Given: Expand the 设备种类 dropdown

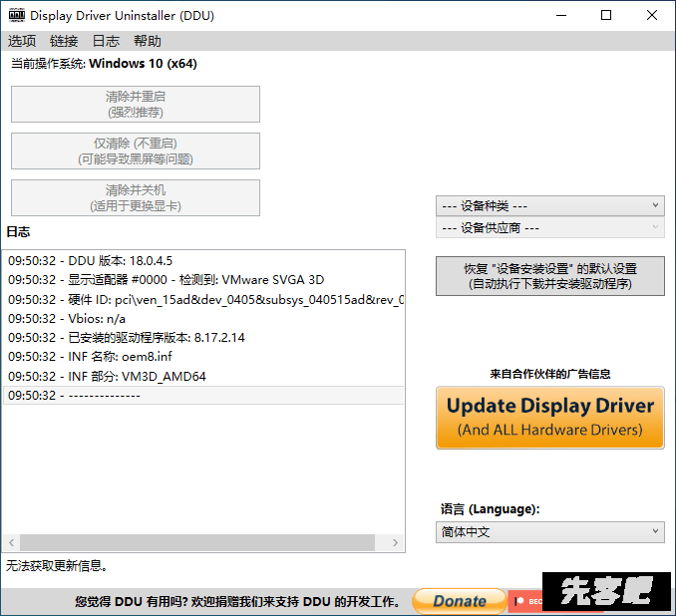Looking at the screenshot, I should 549,205.
